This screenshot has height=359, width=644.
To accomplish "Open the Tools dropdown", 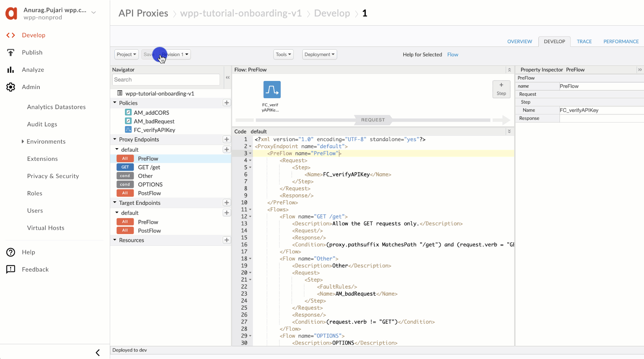I will pyautogui.click(x=283, y=55).
